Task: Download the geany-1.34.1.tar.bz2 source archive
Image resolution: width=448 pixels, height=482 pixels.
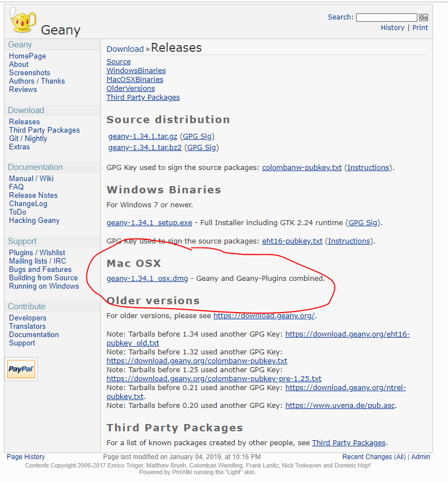Action: [145, 147]
